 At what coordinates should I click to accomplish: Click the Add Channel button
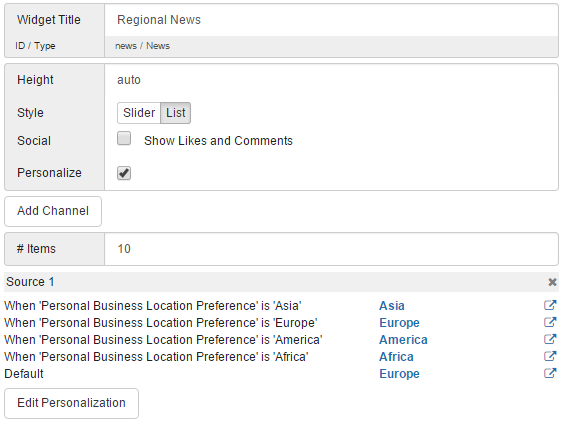pos(53,211)
